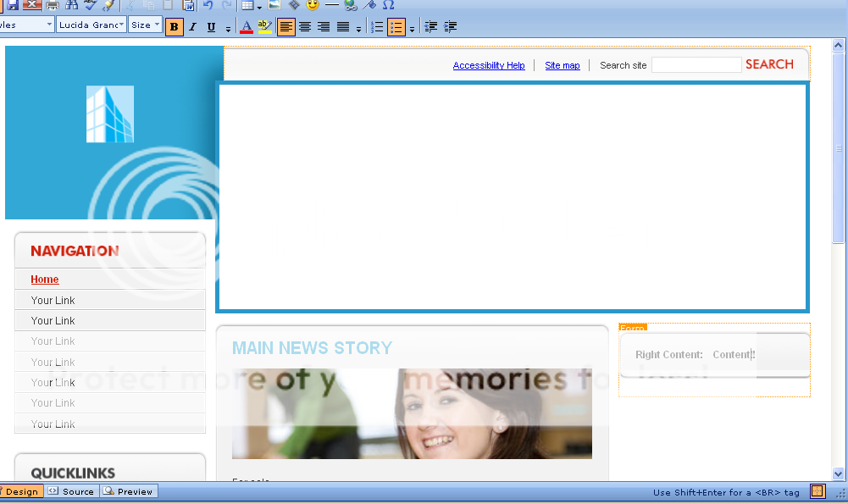This screenshot has height=504, width=848.
Task: Open the font Size dropdown
Action: tap(145, 25)
